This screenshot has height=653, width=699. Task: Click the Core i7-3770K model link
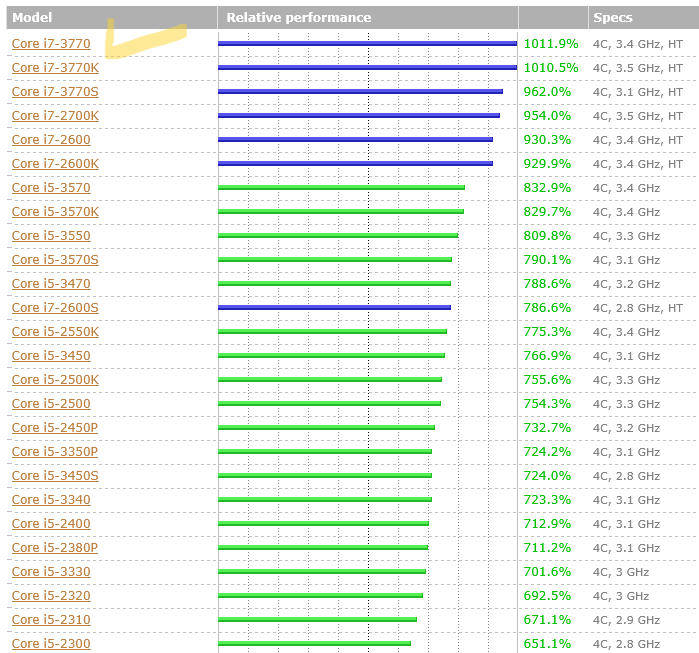click(x=55, y=68)
